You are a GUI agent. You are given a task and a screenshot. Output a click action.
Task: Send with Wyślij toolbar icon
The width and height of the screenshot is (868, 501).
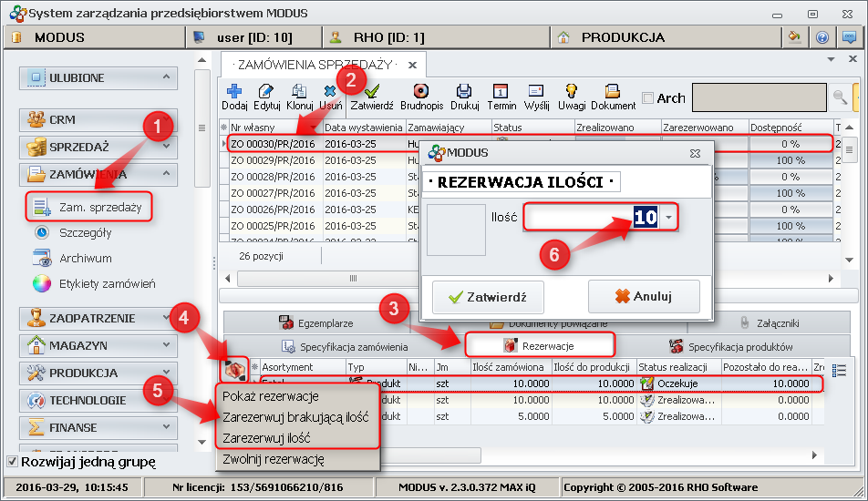pos(536,91)
